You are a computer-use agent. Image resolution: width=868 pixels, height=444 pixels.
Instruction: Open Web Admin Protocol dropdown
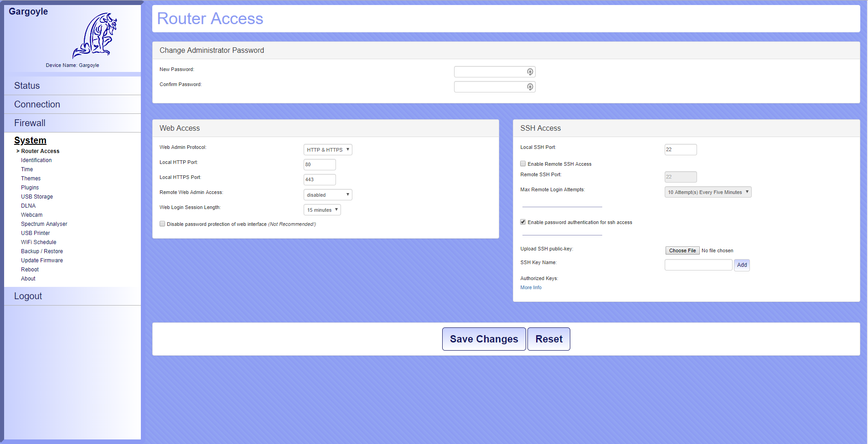(x=328, y=150)
